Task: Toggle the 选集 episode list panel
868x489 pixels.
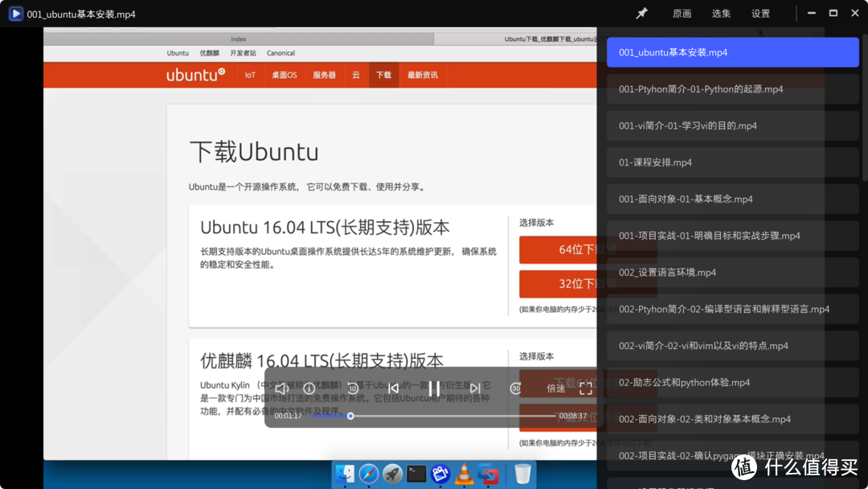Action: point(721,14)
